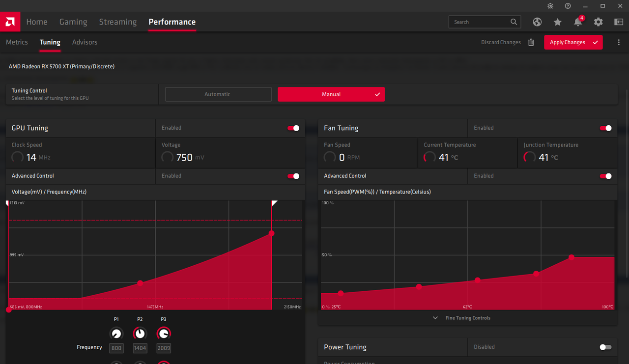629x364 pixels.
Task: Select Automatic tuning control
Action: coord(218,94)
